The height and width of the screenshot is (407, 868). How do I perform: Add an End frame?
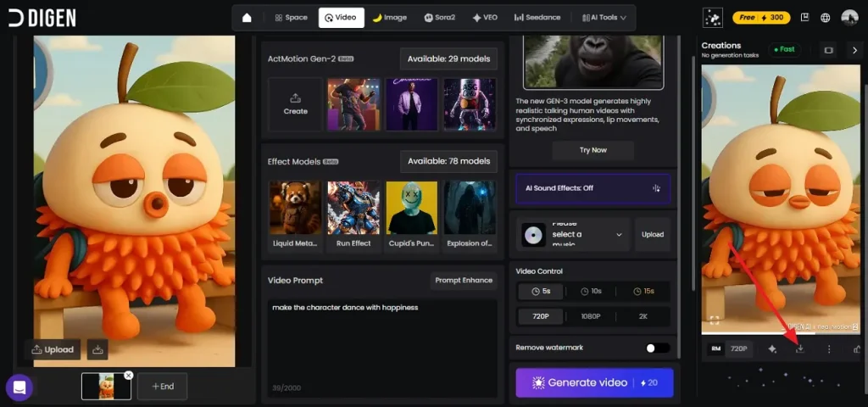click(162, 387)
